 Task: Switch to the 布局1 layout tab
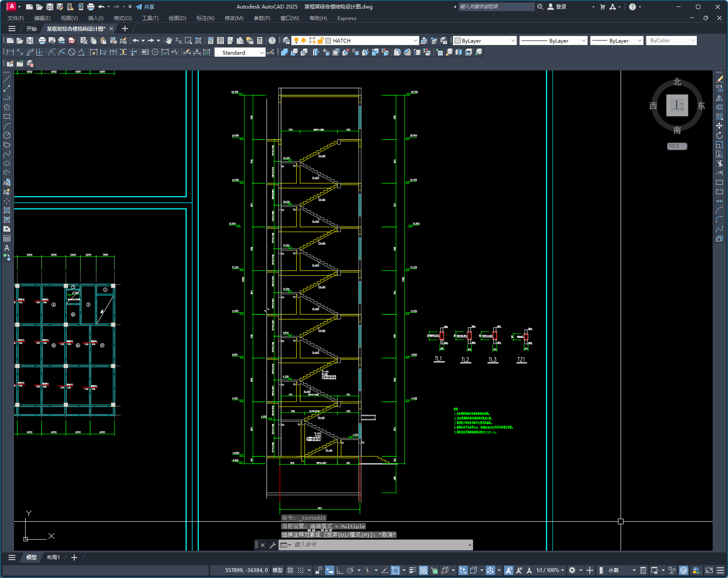(53, 558)
